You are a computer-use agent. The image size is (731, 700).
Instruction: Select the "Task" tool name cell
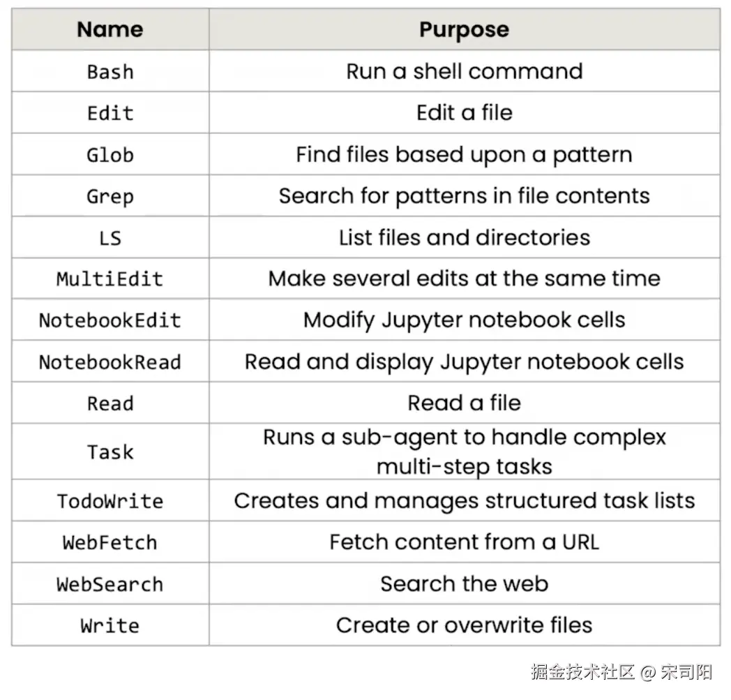pos(110,452)
